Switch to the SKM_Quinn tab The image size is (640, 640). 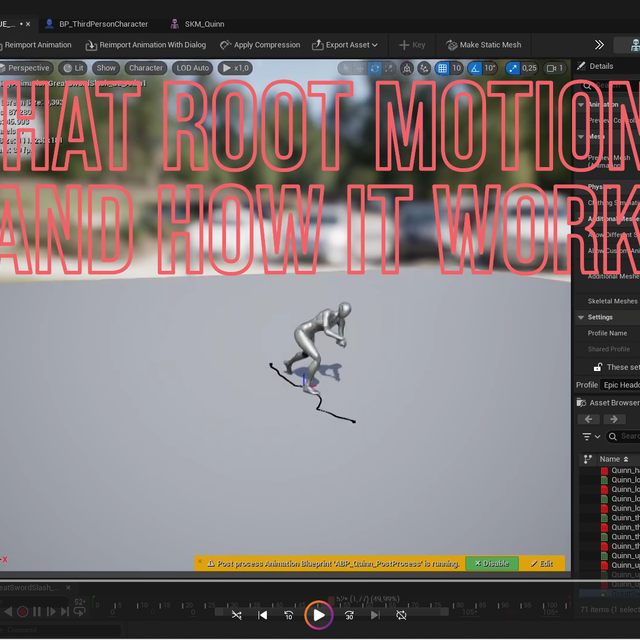[198, 24]
